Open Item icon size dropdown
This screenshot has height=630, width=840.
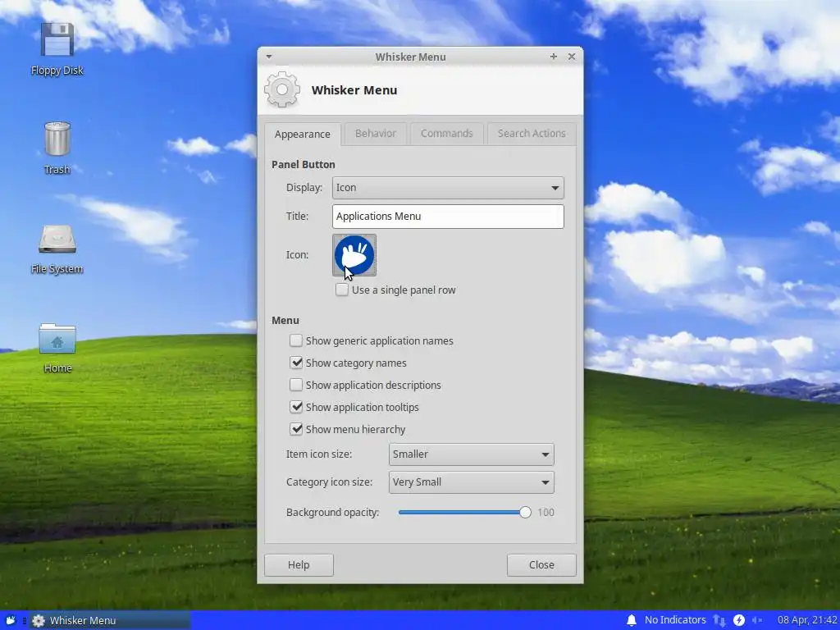click(x=472, y=454)
